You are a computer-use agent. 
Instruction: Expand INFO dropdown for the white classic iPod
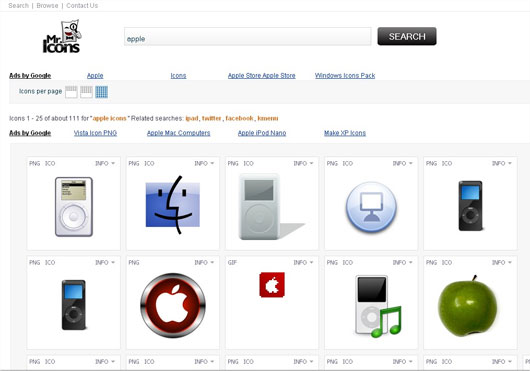tap(105, 164)
